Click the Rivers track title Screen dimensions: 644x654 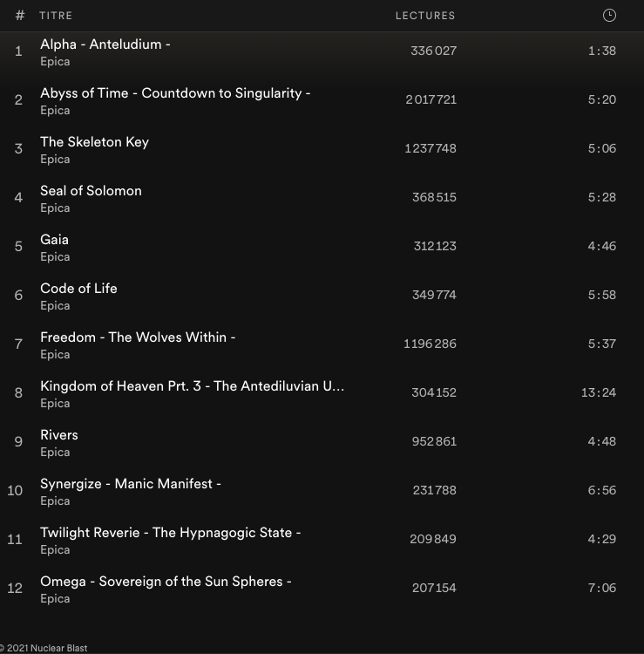pos(58,435)
